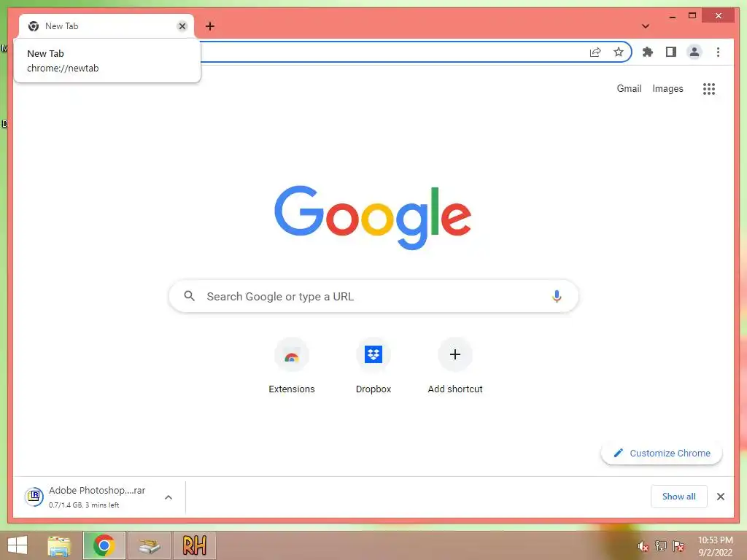Open File Explorer from the taskbar
The width and height of the screenshot is (747, 560).
coord(59,545)
